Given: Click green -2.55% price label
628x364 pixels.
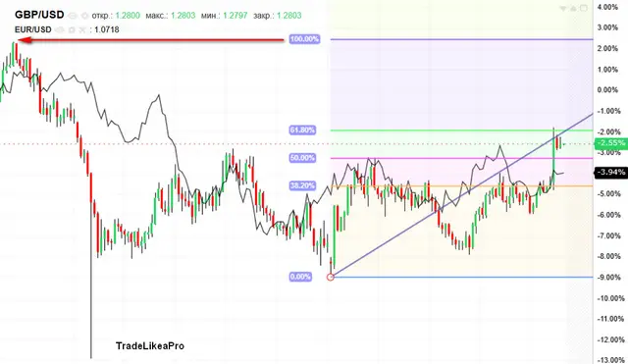Looking at the screenshot, I should click(x=610, y=143).
